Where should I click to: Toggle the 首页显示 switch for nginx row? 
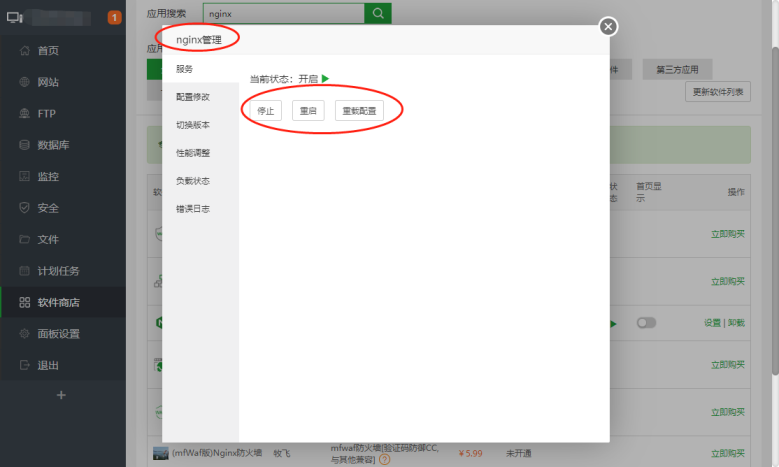(x=646, y=323)
